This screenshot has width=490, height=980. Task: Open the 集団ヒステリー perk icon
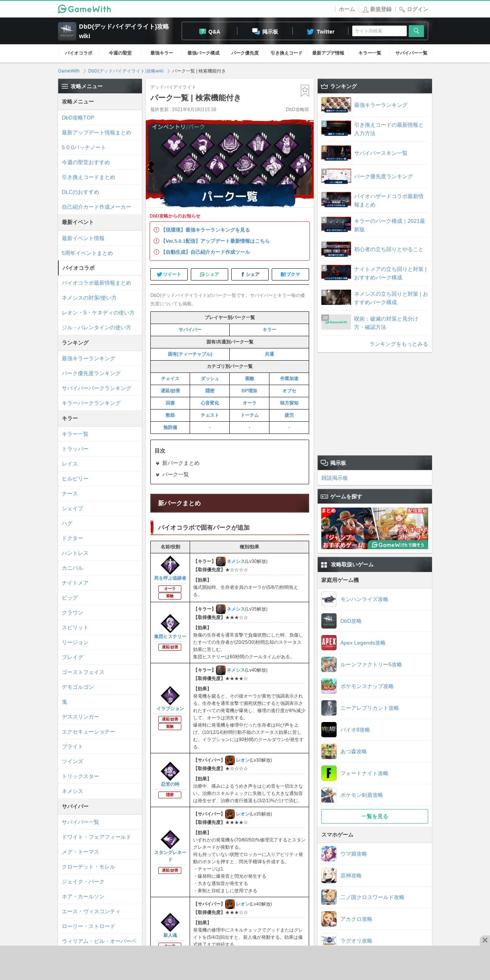click(170, 623)
